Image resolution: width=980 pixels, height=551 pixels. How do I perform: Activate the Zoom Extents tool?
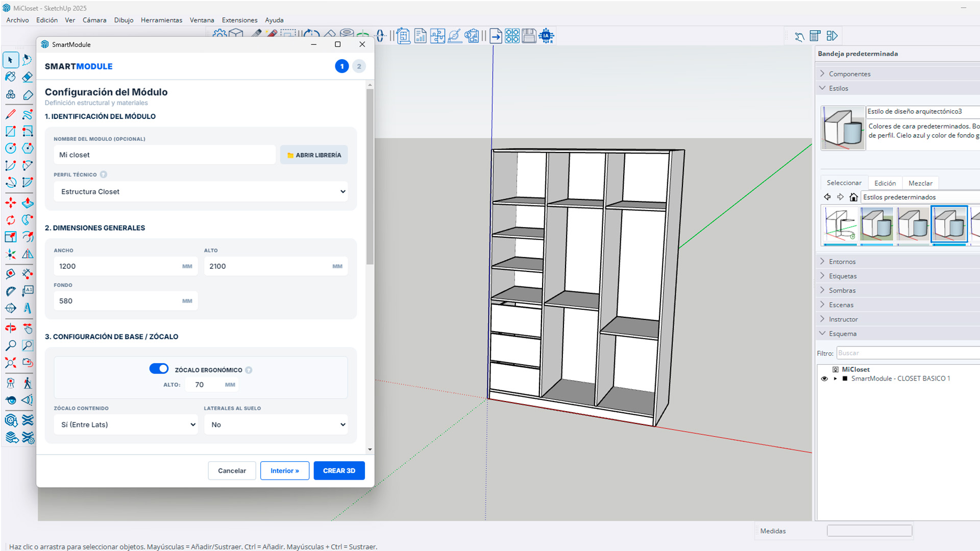tap(11, 363)
